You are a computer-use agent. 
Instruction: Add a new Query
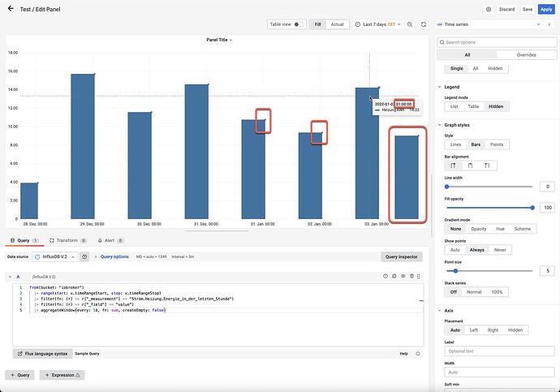click(x=19, y=375)
